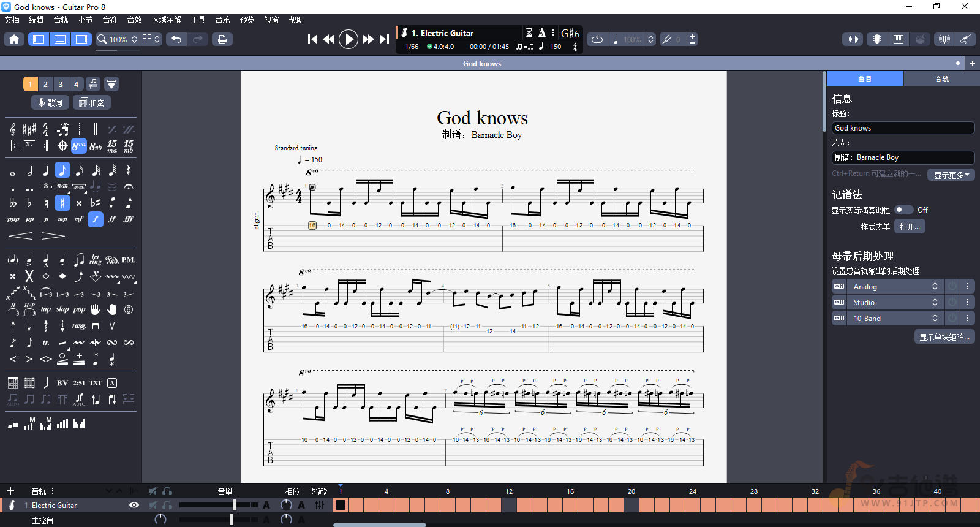Image resolution: width=980 pixels, height=527 pixels.
Task: Click the Home button in toolbar
Action: pyautogui.click(x=14, y=39)
